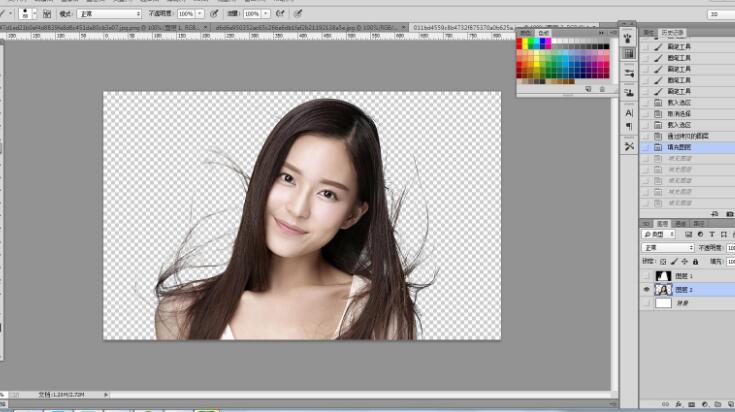Open the Brush Presets docked panel icon
Viewport: 735px width, 412px height.
coord(629,38)
